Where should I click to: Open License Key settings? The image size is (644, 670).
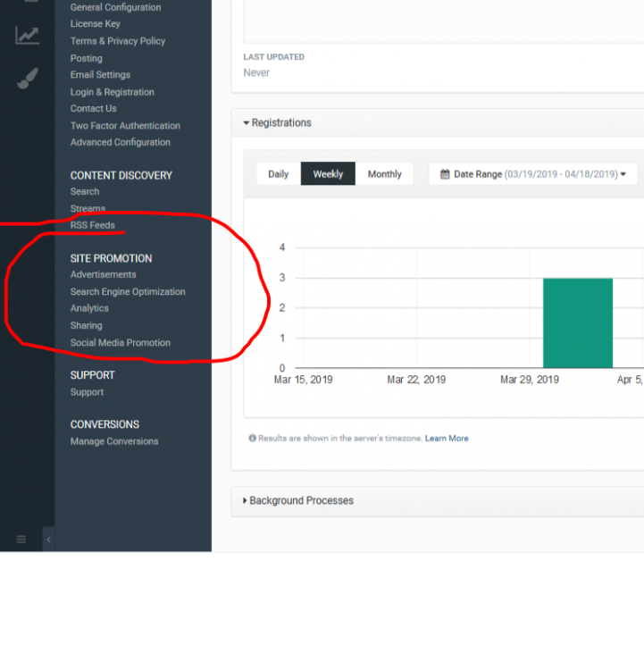(x=96, y=24)
